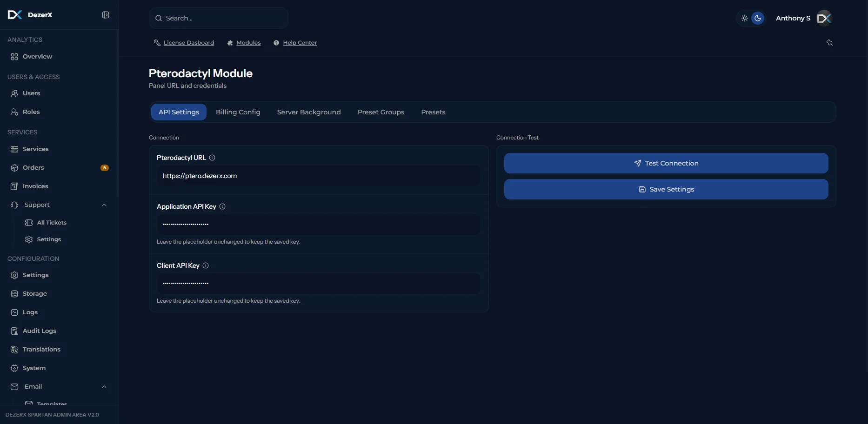The height and width of the screenshot is (424, 868).
Task: Switch to dark theme with moon icon
Action: (x=758, y=18)
